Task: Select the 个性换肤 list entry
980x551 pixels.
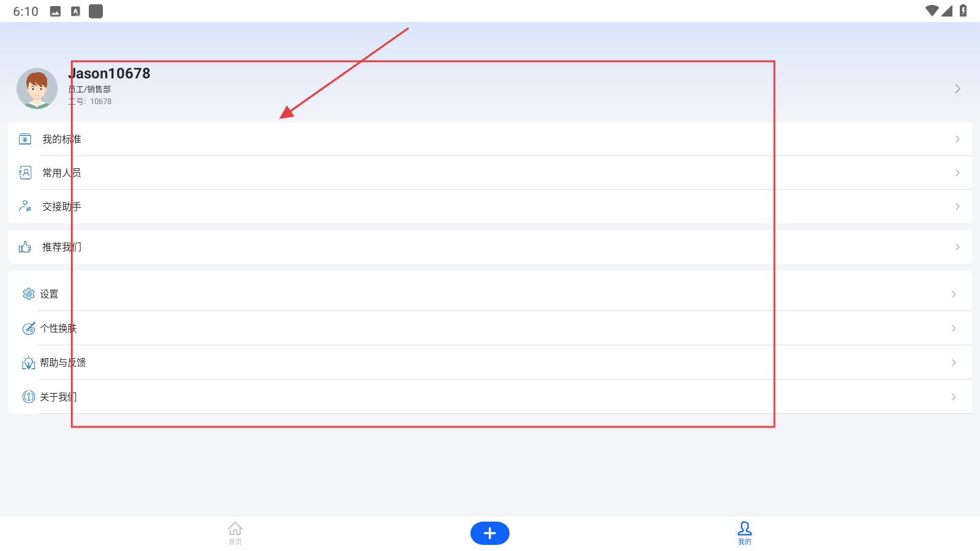Action: [x=490, y=328]
